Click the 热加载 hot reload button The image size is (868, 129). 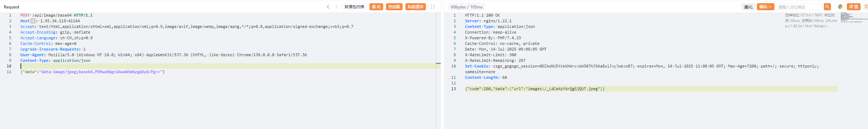(x=394, y=7)
